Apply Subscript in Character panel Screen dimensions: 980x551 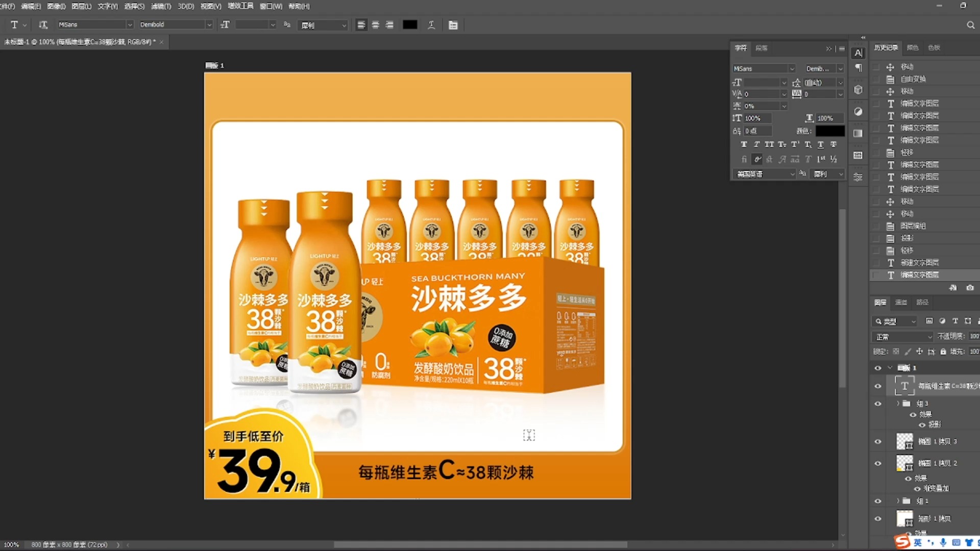[807, 144]
